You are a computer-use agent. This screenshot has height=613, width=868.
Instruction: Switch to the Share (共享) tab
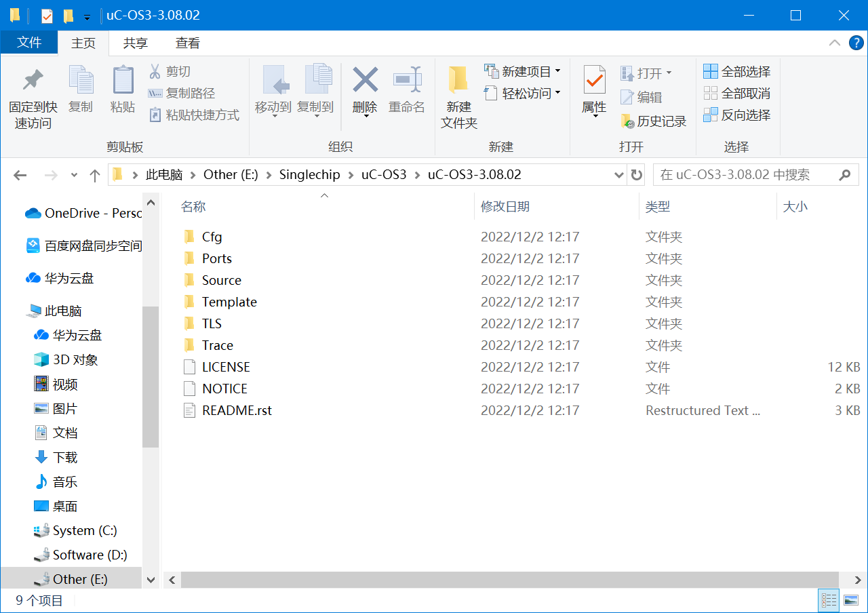[136, 43]
